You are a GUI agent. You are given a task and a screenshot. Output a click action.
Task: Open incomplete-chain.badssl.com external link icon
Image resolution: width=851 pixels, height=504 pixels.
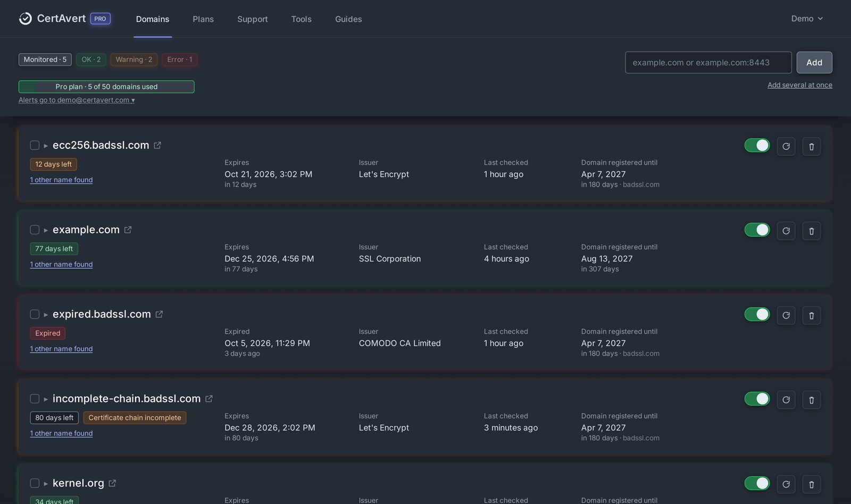tap(209, 399)
